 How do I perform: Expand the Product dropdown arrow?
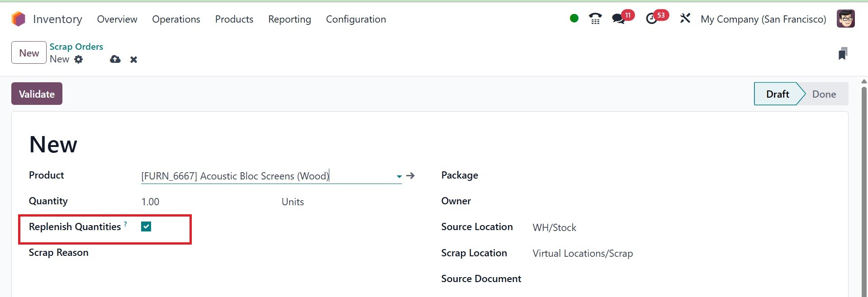click(399, 176)
